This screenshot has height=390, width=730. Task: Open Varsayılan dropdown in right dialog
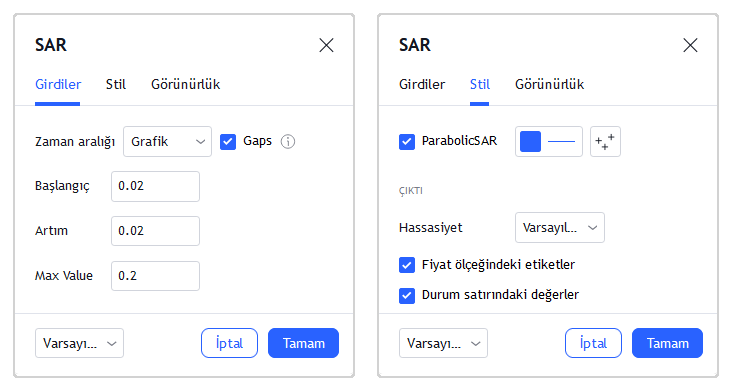point(443,343)
